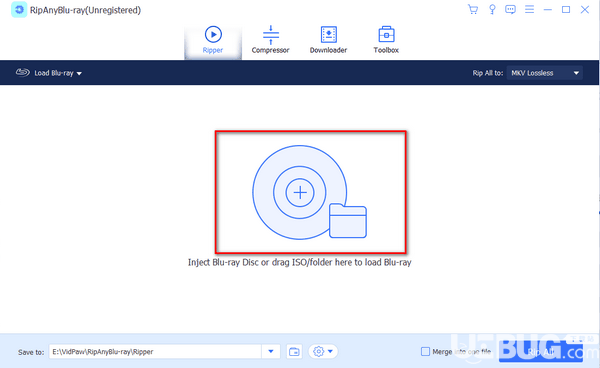Click the Save to path field
600x368 pixels.
pyautogui.click(x=155, y=352)
